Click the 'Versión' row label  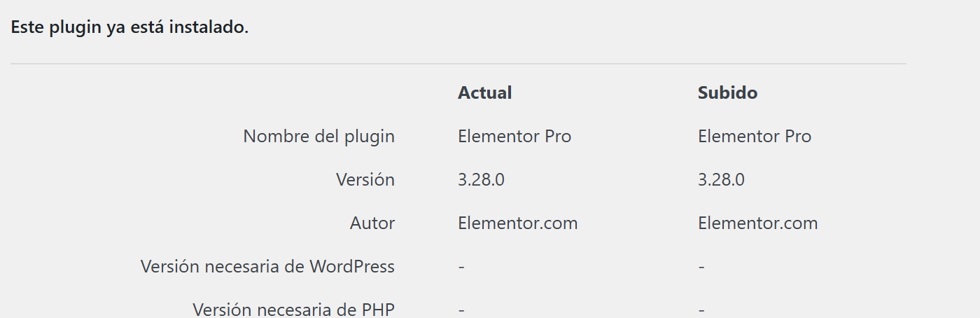tap(365, 180)
